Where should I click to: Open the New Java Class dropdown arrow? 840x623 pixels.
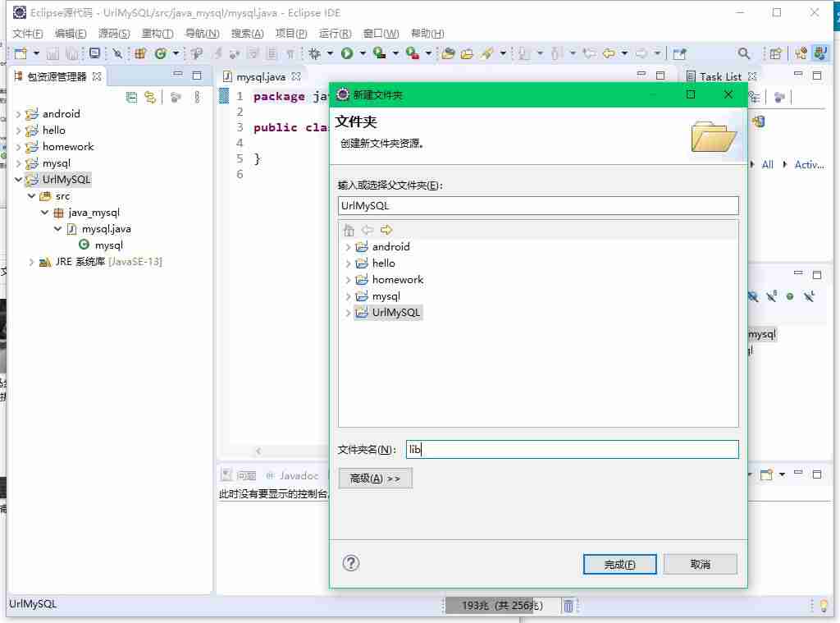point(176,53)
